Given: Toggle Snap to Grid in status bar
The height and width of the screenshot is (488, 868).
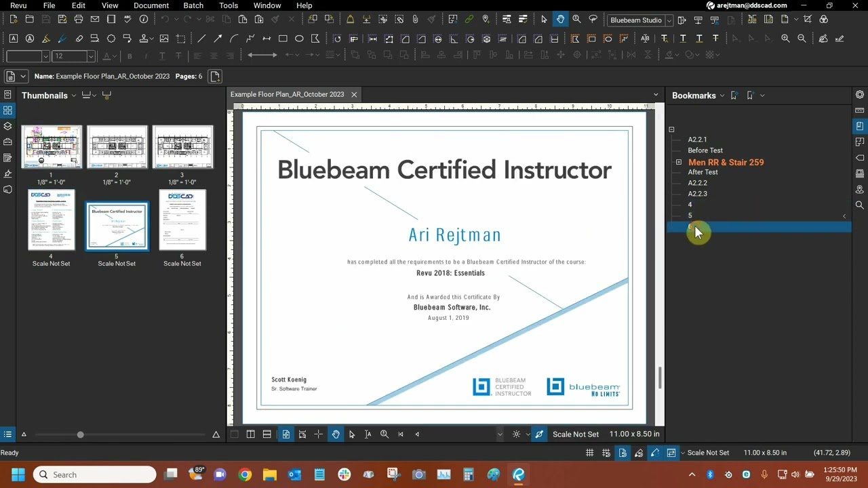Looking at the screenshot, I should (x=606, y=453).
